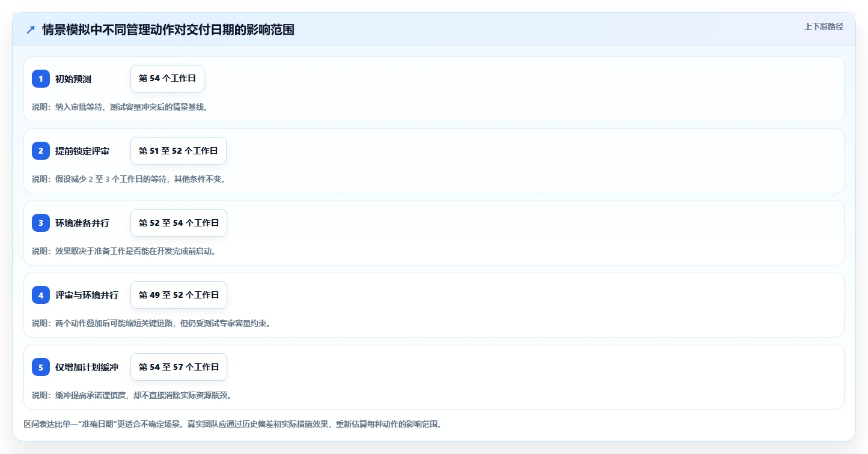
Task: Click the 第 51 至 52 个工作日 chip
Action: coord(179,151)
